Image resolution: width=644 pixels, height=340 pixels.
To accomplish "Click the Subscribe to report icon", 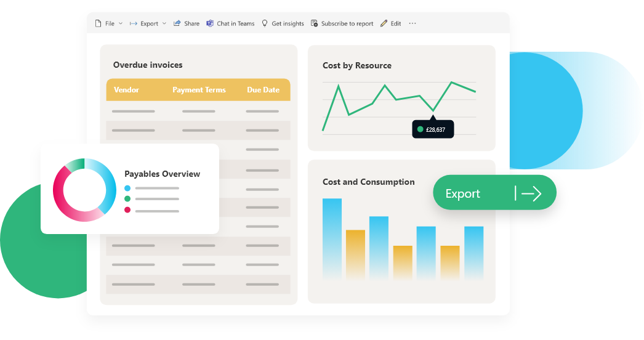I will pos(315,23).
